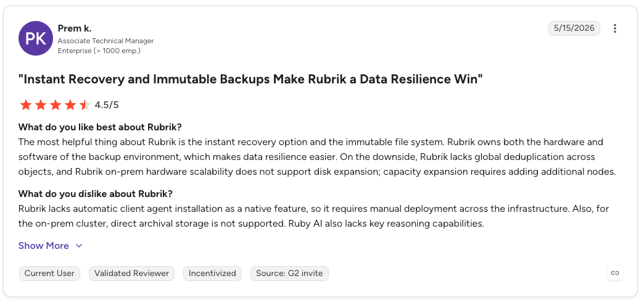Click the Enterprise (> 1000 emp.) label
This screenshot has width=644, height=302.
99,51
